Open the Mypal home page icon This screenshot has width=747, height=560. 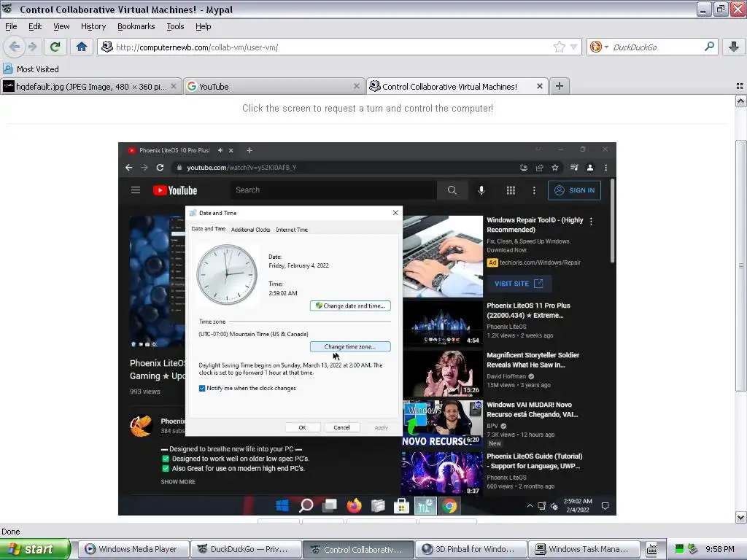click(82, 47)
